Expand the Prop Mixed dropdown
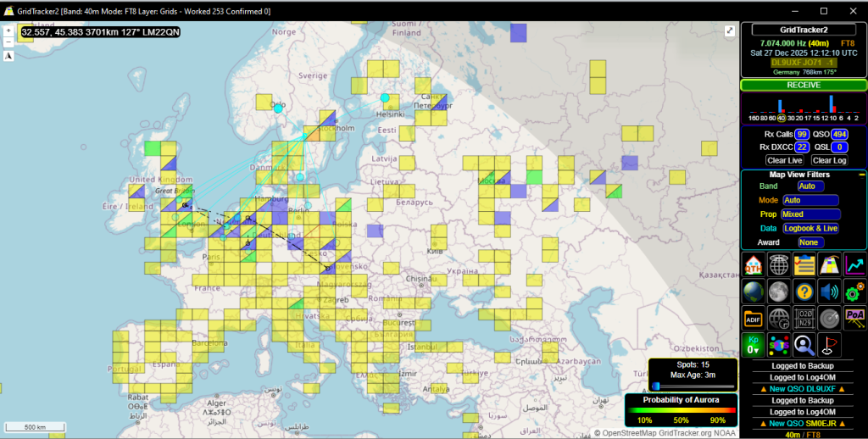 tap(810, 214)
